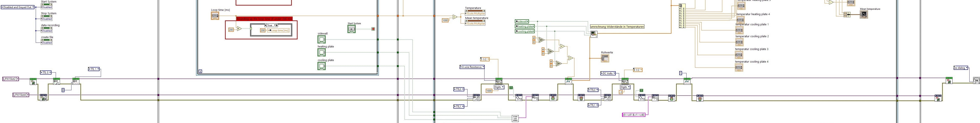The width and height of the screenshot is (980, 123).
Task: Open the TTL 1 ring constant dropdown
Action: 94,69
